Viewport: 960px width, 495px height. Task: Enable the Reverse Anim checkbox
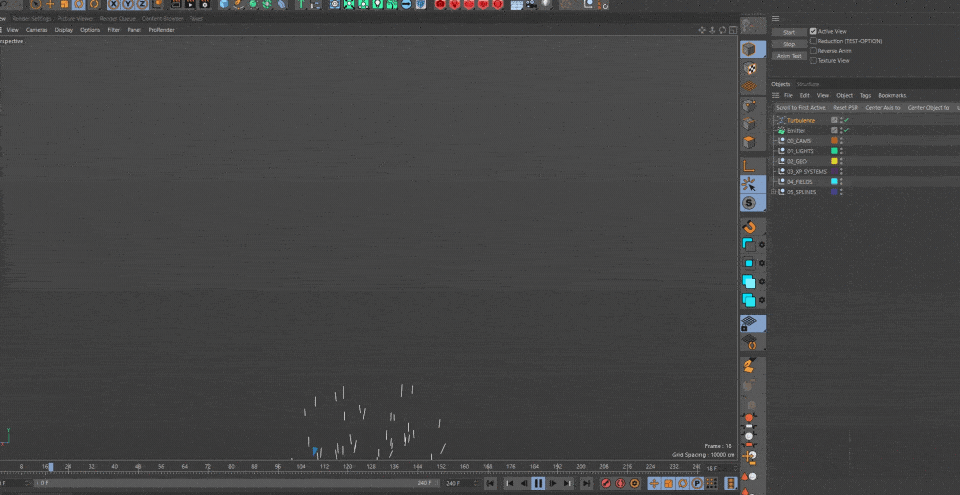[813, 51]
